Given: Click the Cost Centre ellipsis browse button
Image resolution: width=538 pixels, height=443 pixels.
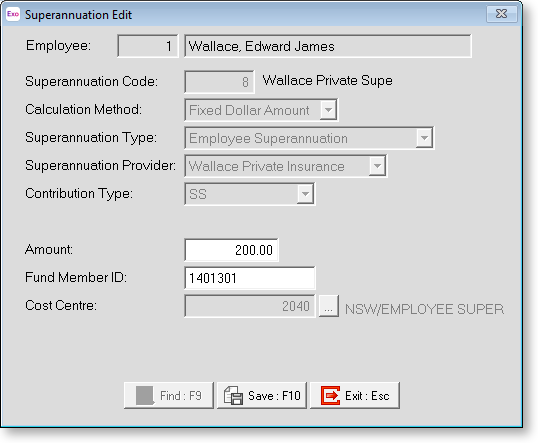Looking at the screenshot, I should pyautogui.click(x=329, y=306).
